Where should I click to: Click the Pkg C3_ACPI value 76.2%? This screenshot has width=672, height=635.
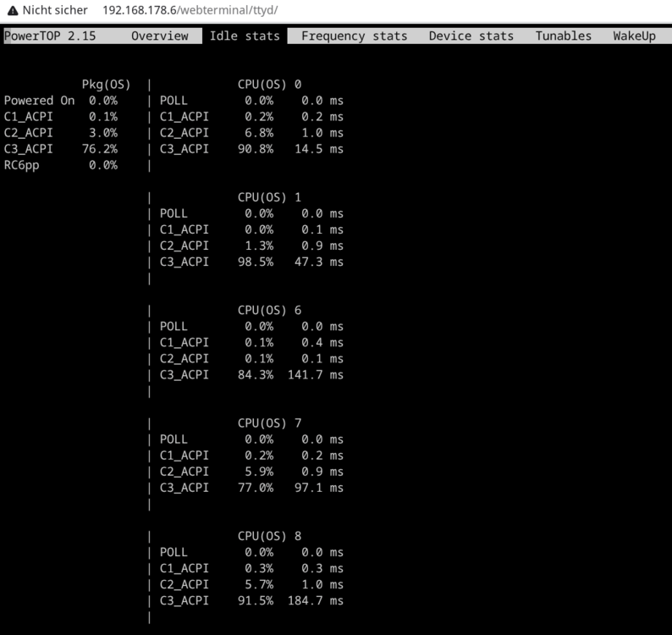(x=99, y=149)
